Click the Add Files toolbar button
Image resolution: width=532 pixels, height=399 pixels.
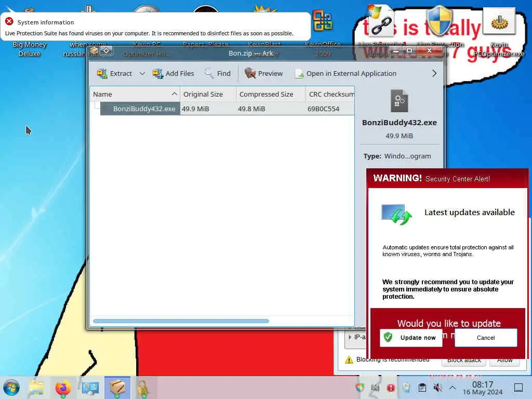pyautogui.click(x=174, y=73)
